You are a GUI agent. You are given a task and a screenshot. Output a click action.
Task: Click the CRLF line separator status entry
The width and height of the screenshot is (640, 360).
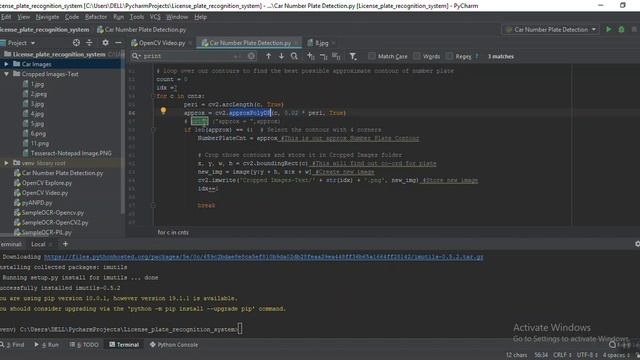(x=562, y=355)
